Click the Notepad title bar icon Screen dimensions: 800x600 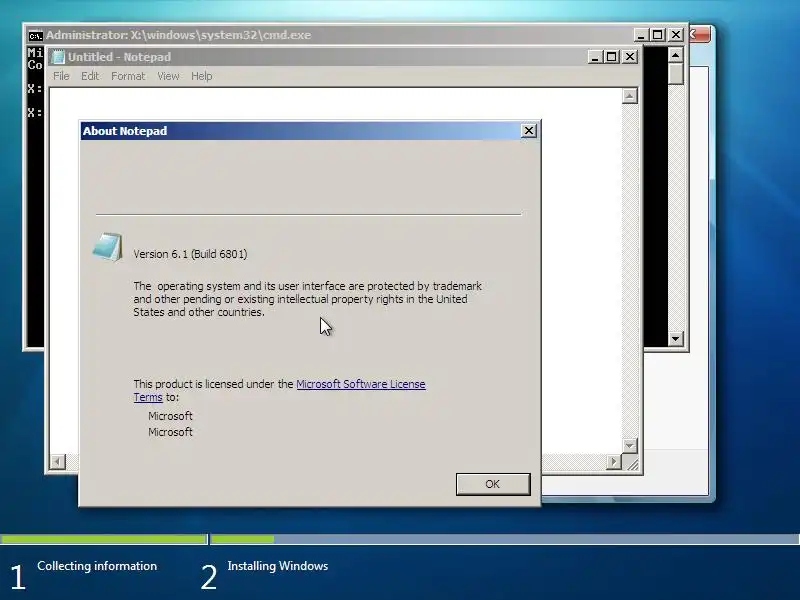[58, 57]
